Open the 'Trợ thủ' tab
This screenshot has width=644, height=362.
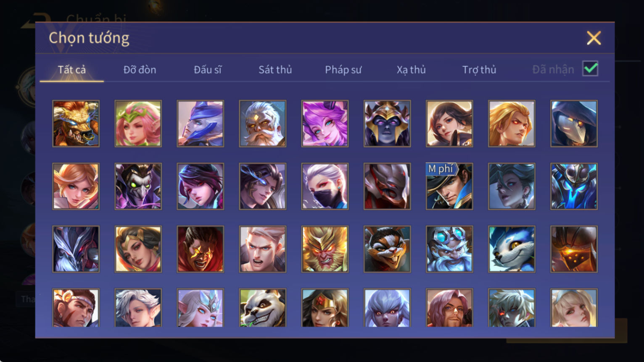click(x=479, y=70)
